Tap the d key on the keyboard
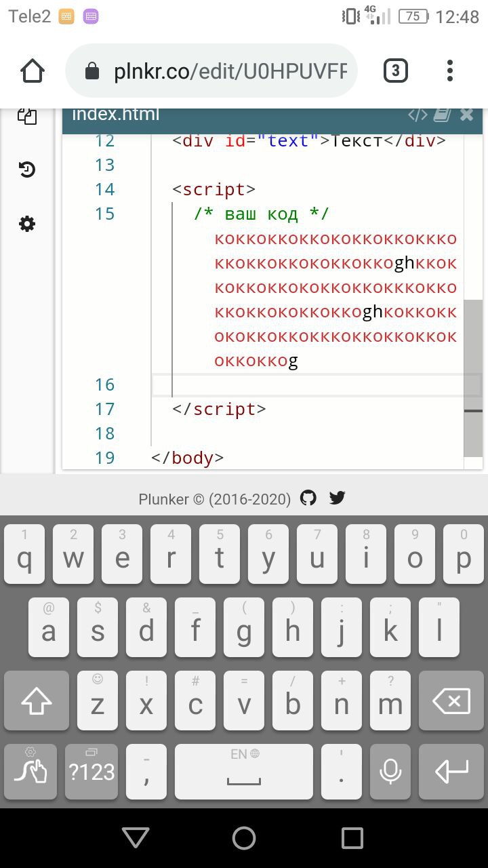Viewport: 488px width, 868px height. [146, 627]
